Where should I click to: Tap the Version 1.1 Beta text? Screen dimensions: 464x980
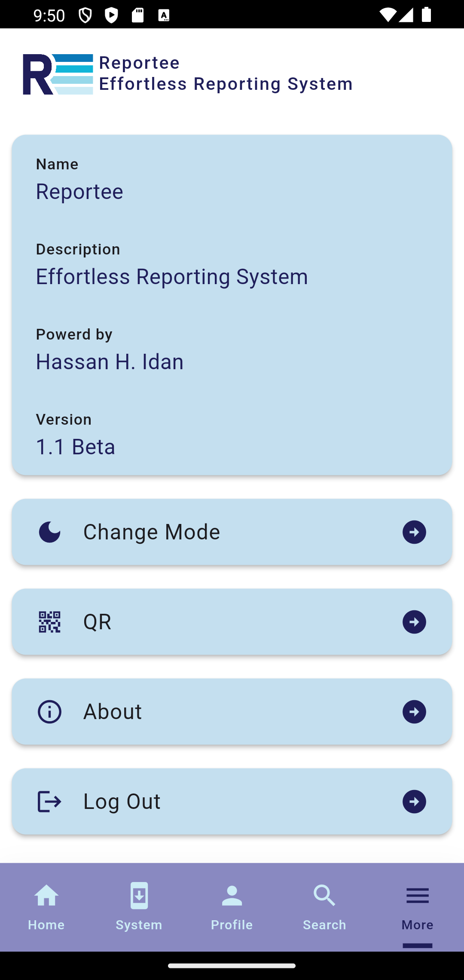pyautogui.click(x=76, y=446)
